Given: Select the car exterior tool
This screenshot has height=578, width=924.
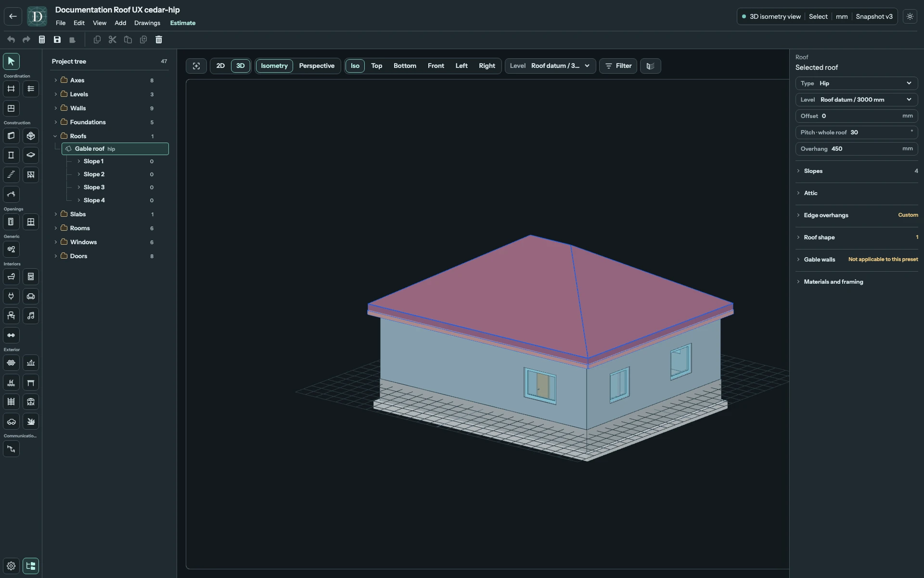Looking at the screenshot, I should 11,421.
